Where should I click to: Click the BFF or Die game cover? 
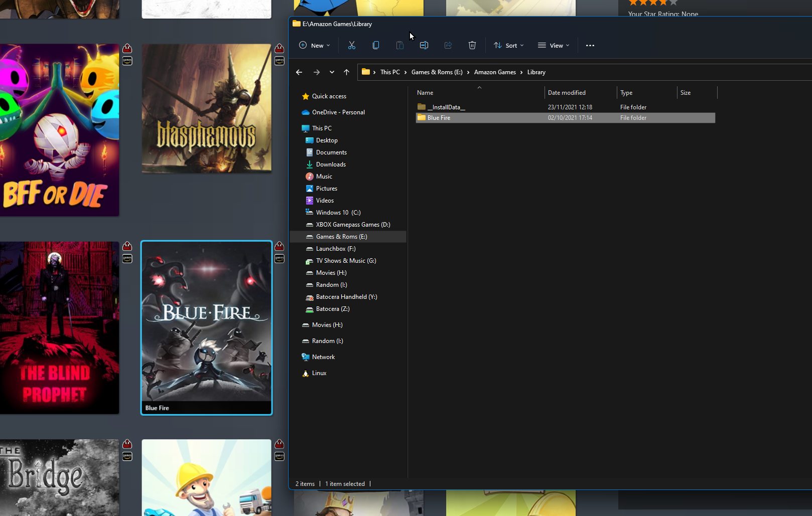click(59, 130)
